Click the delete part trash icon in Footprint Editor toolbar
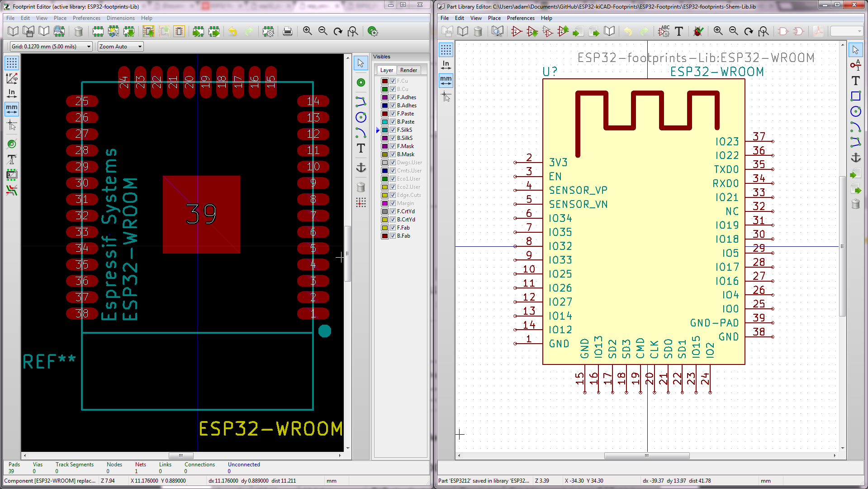The height and width of the screenshot is (489, 868). [79, 31]
